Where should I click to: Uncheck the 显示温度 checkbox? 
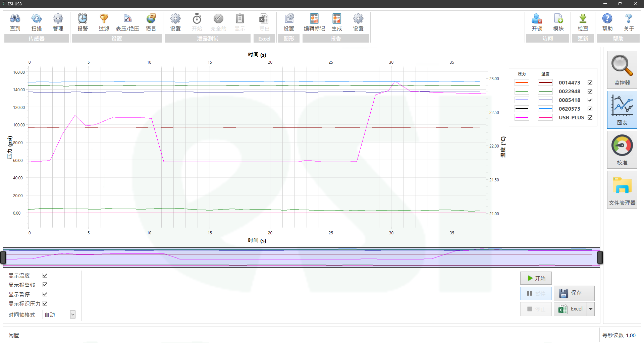(45, 275)
